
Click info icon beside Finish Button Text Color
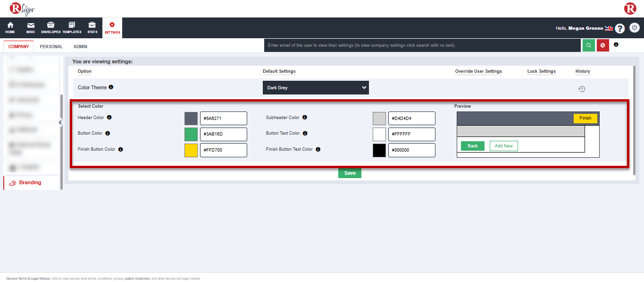click(318, 149)
